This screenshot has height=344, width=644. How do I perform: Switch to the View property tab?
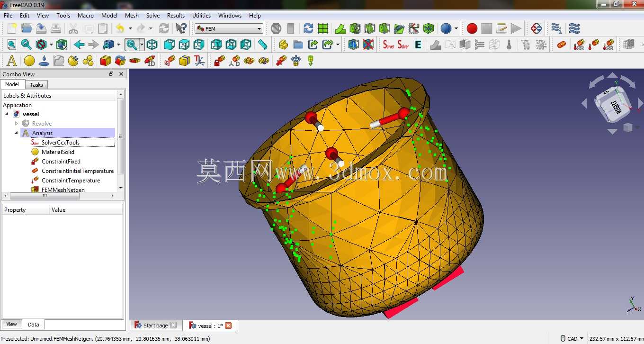coord(11,324)
